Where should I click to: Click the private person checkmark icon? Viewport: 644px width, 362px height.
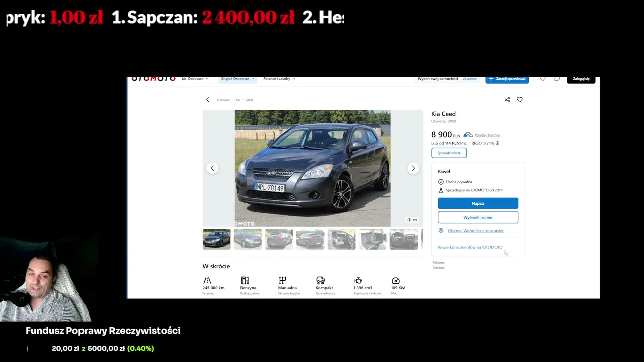click(x=441, y=182)
